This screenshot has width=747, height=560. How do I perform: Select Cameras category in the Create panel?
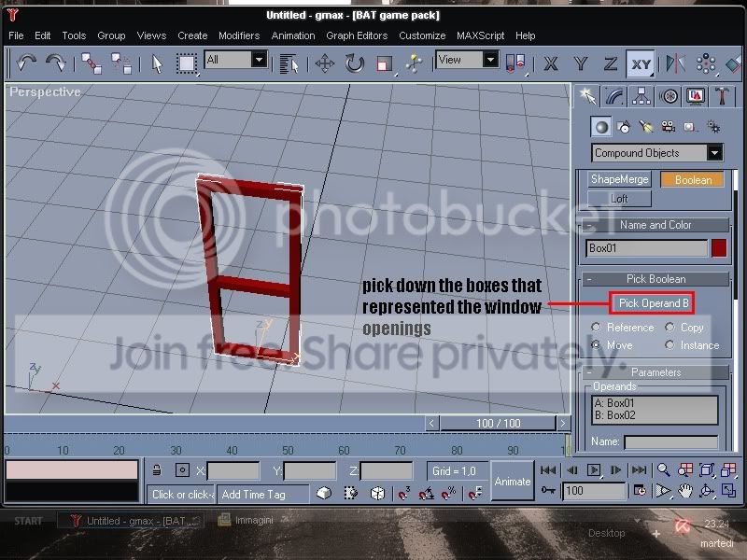[x=668, y=127]
